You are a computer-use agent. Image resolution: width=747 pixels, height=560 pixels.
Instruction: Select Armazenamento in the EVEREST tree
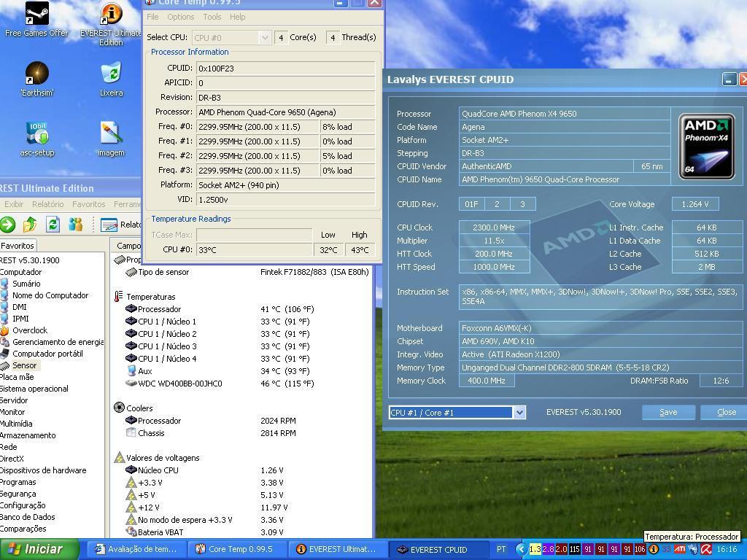[x=28, y=435]
